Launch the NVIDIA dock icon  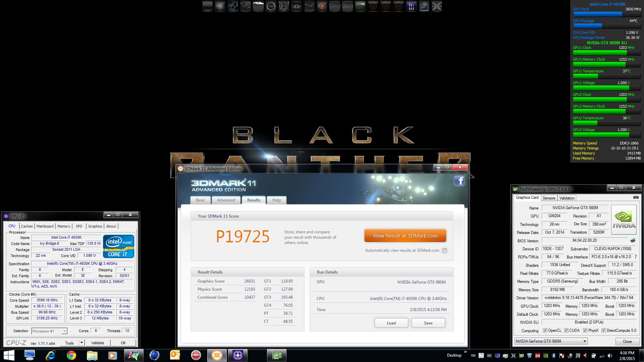(x=360, y=6)
